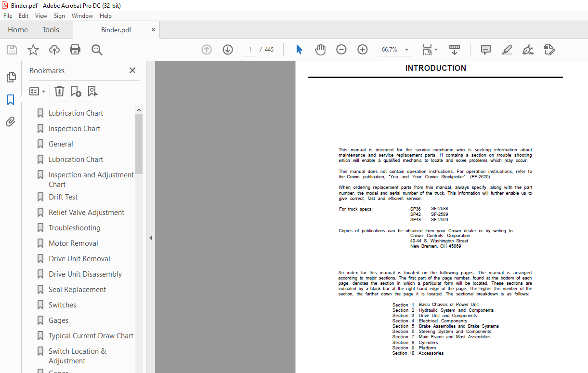588x373 pixels.
Task: Open the Typical Current Draw Chart bookmark
Action: (91, 336)
